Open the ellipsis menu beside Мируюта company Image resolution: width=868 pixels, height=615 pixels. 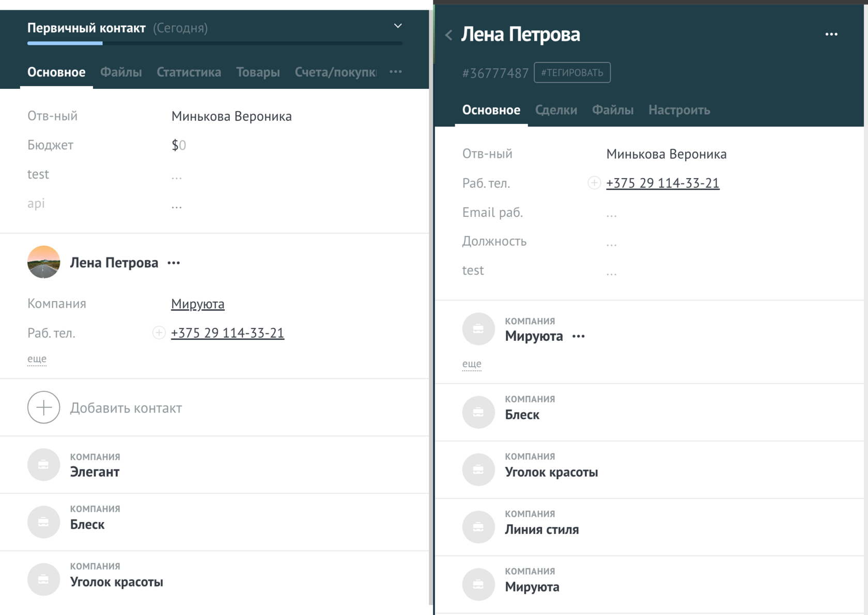pyautogui.click(x=579, y=336)
